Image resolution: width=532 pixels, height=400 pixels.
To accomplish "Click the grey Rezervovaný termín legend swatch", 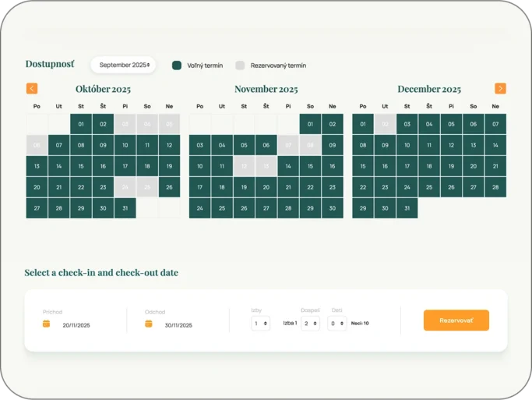I will click(240, 65).
